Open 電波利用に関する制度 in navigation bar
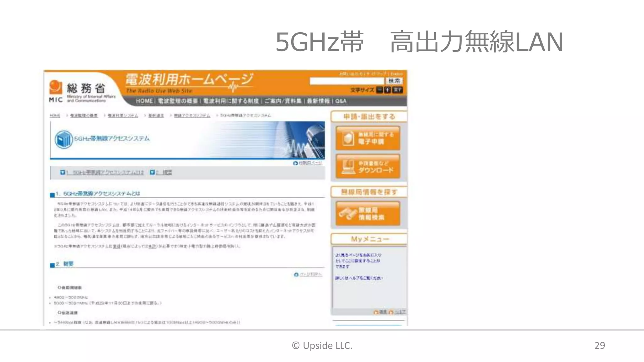Screen dimensions: 644x362 (231, 101)
